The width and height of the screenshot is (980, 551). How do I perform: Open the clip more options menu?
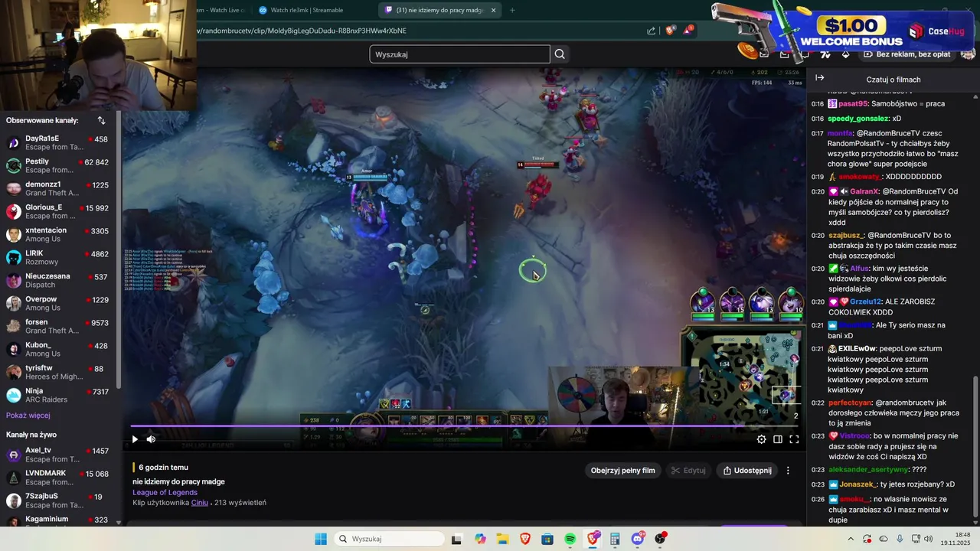pyautogui.click(x=788, y=471)
